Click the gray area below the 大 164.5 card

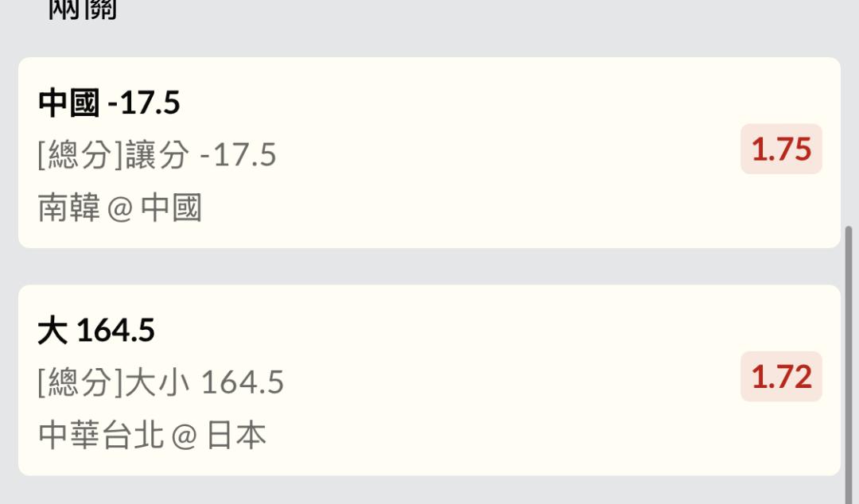(x=429, y=490)
